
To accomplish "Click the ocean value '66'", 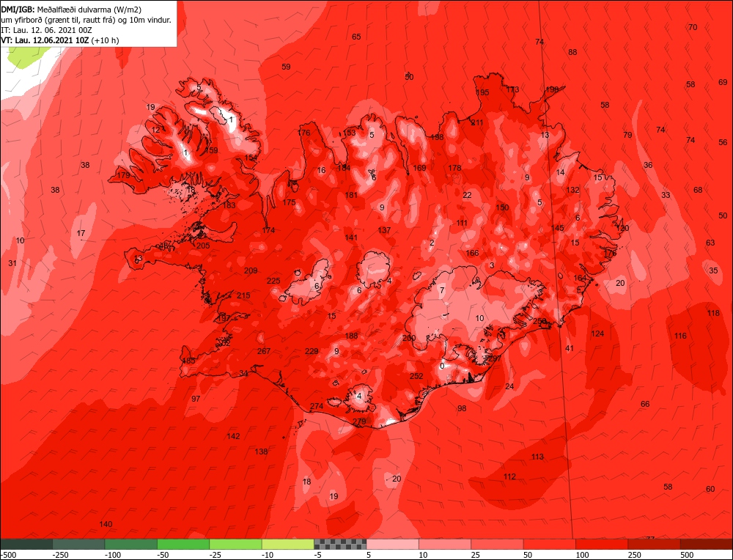I will pyautogui.click(x=645, y=404).
